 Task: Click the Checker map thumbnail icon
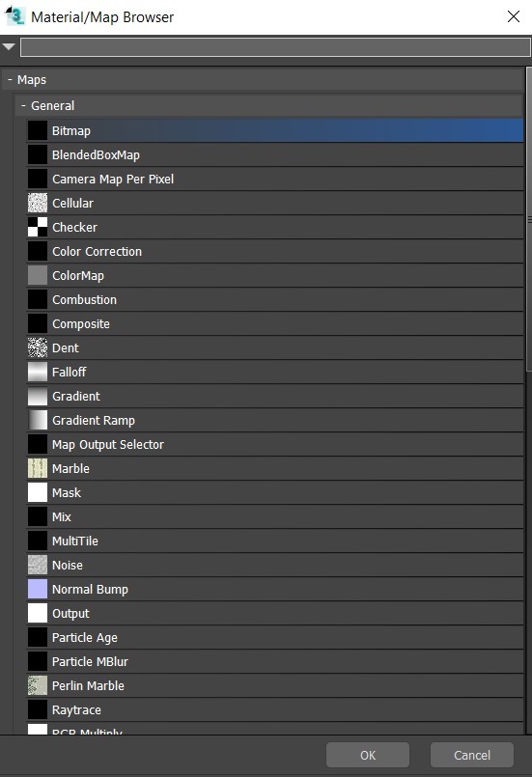38,227
